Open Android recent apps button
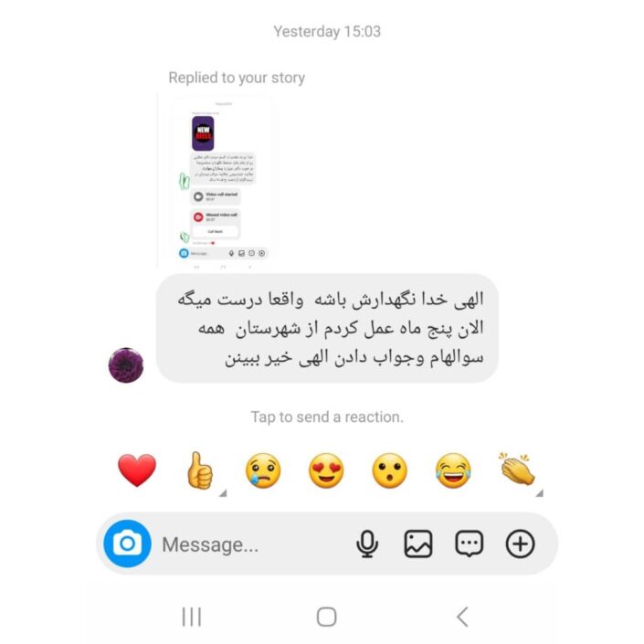The width and height of the screenshot is (644, 644). tap(192, 617)
